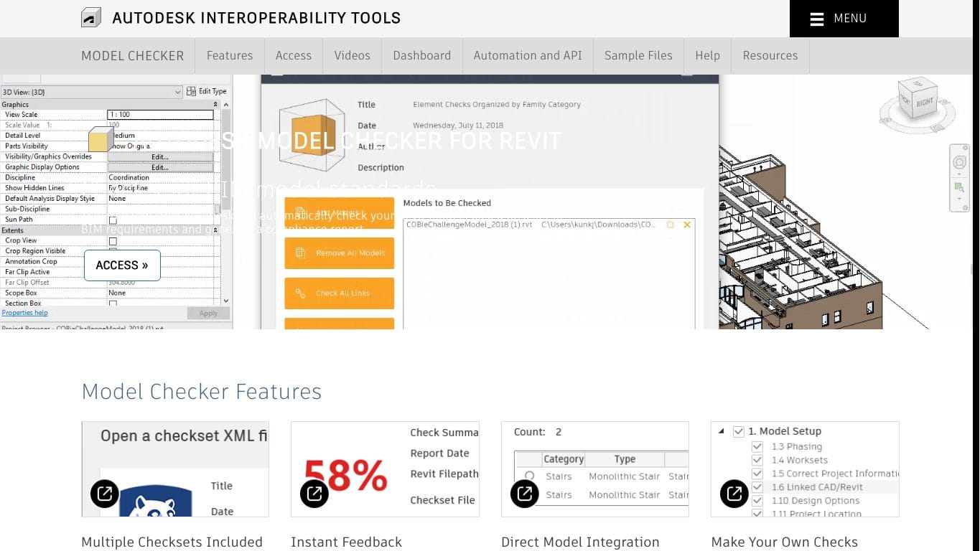This screenshot has width=980, height=551.
Task: Click the Instant Feedback 58% thumbnail
Action: [385, 469]
